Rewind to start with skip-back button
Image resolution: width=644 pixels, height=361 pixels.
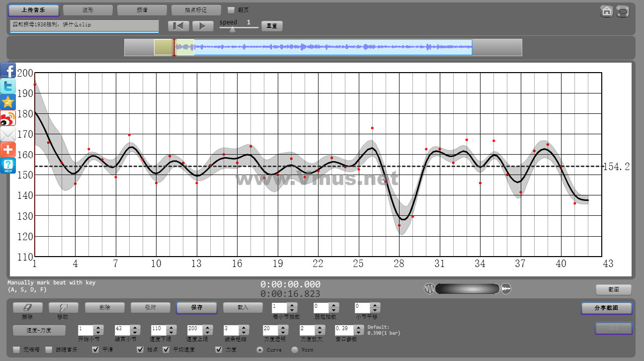click(x=178, y=26)
